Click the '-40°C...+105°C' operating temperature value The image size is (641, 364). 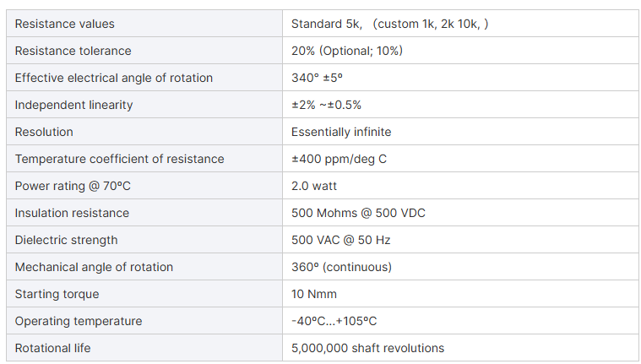click(x=334, y=321)
